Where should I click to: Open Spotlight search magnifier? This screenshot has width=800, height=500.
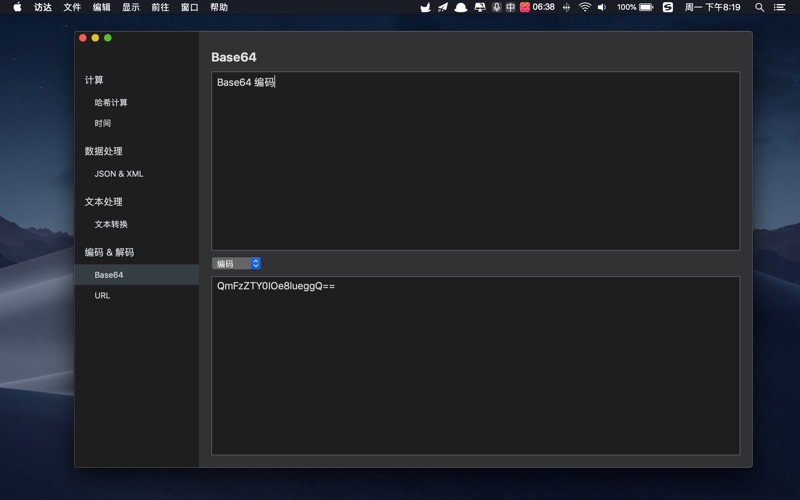760,7
